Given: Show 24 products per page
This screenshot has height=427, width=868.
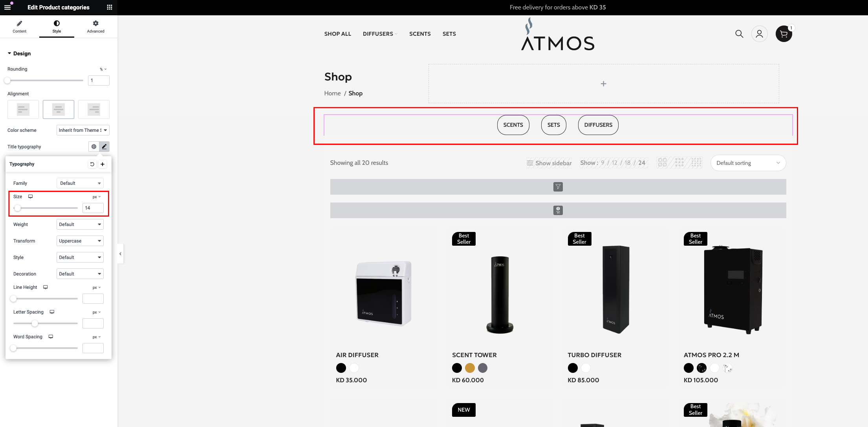Looking at the screenshot, I should 642,163.
